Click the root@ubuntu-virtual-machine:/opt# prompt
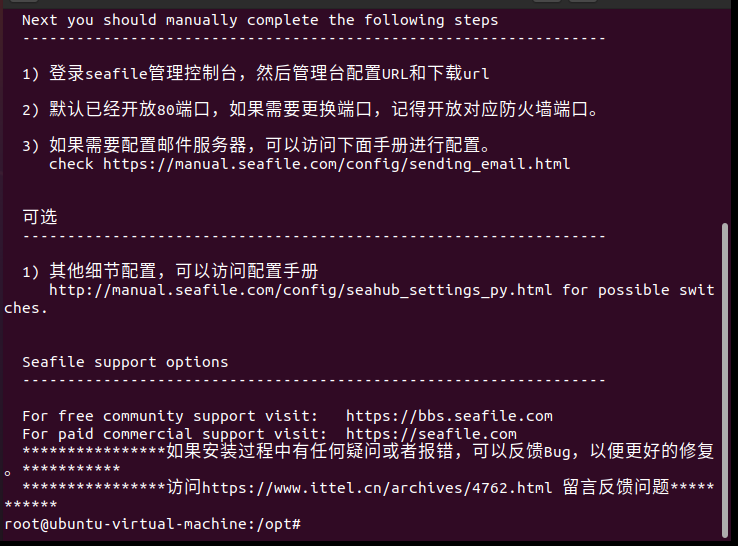Image resolution: width=738 pixels, height=546 pixels. [152, 524]
